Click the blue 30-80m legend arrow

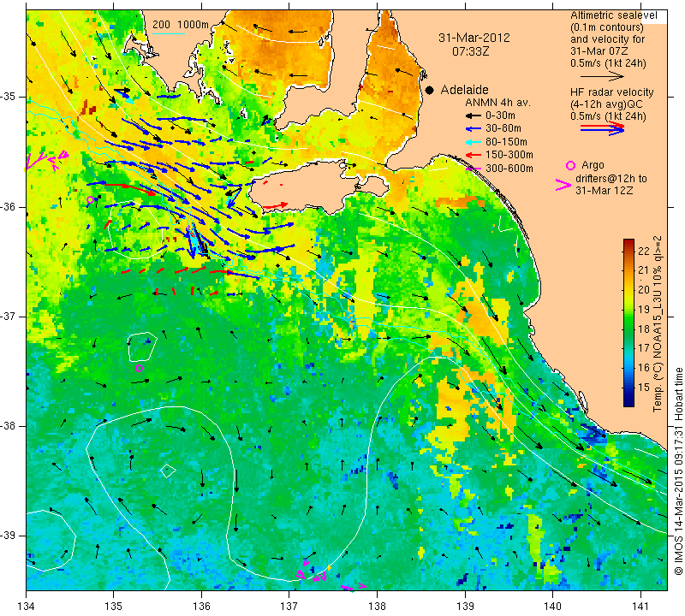click(474, 129)
